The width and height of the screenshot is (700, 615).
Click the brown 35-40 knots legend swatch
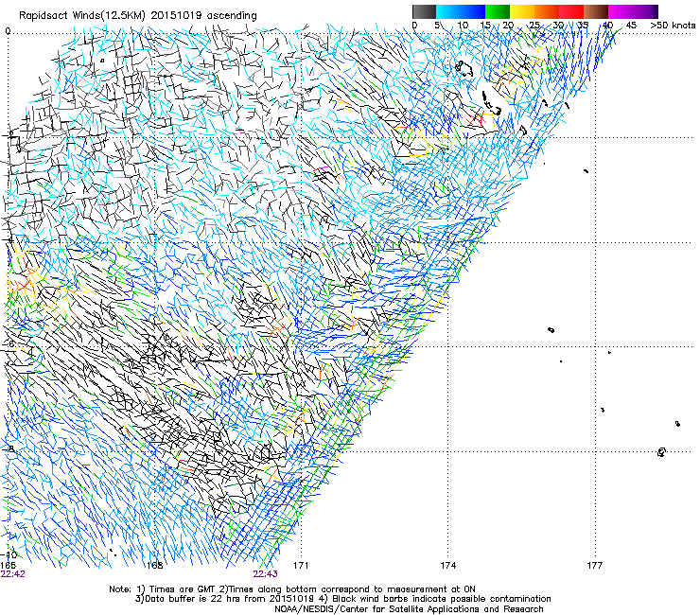tap(596, 11)
